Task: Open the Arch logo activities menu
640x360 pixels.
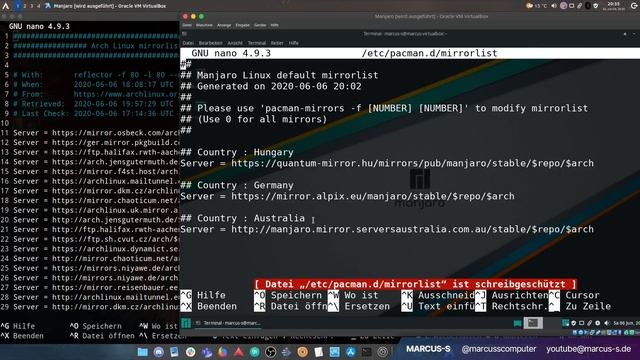Action: [5, 6]
